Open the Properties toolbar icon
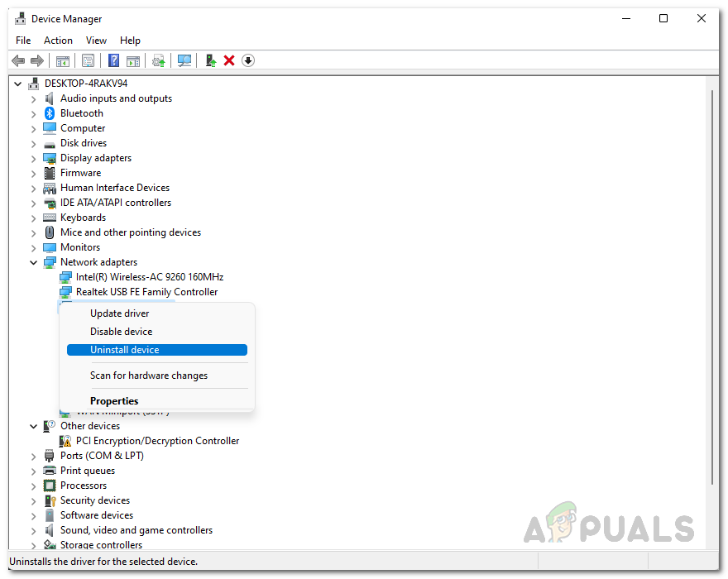Image resolution: width=728 pixels, height=579 pixels. 88,60
